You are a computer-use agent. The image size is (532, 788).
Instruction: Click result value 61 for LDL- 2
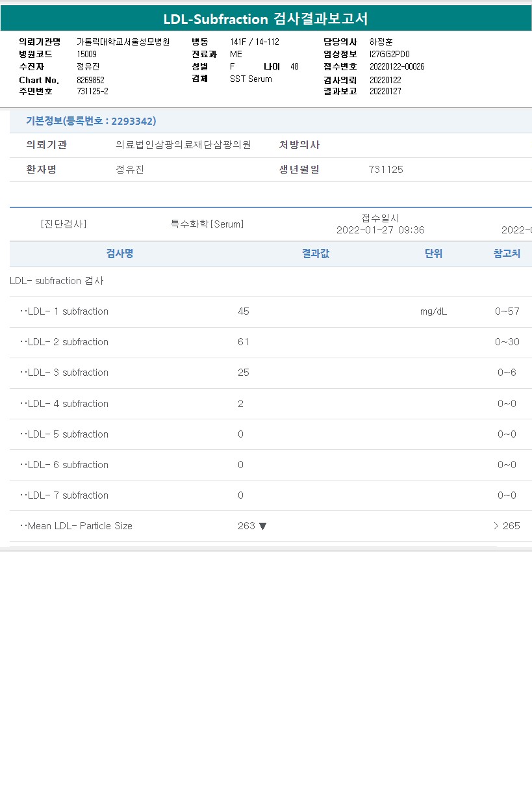(x=244, y=342)
